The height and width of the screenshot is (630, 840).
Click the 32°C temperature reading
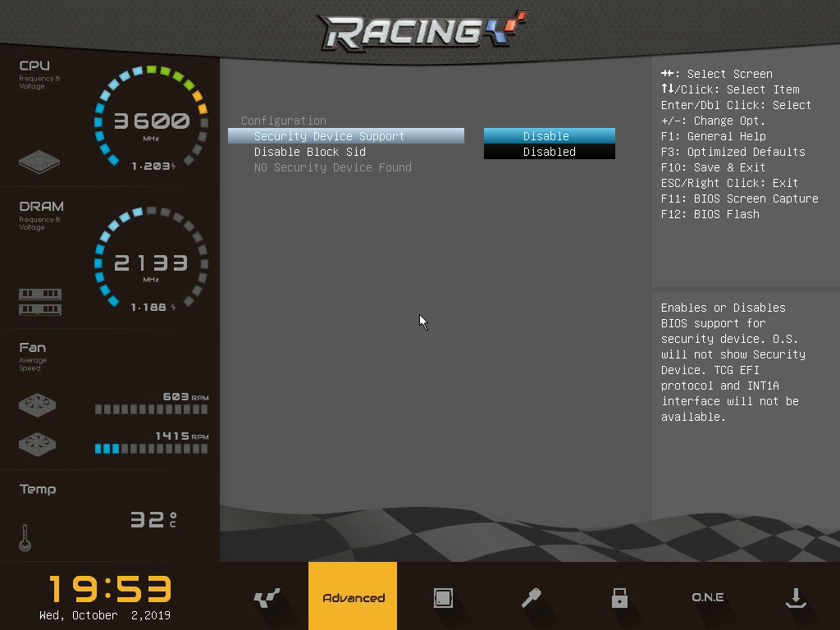[153, 519]
